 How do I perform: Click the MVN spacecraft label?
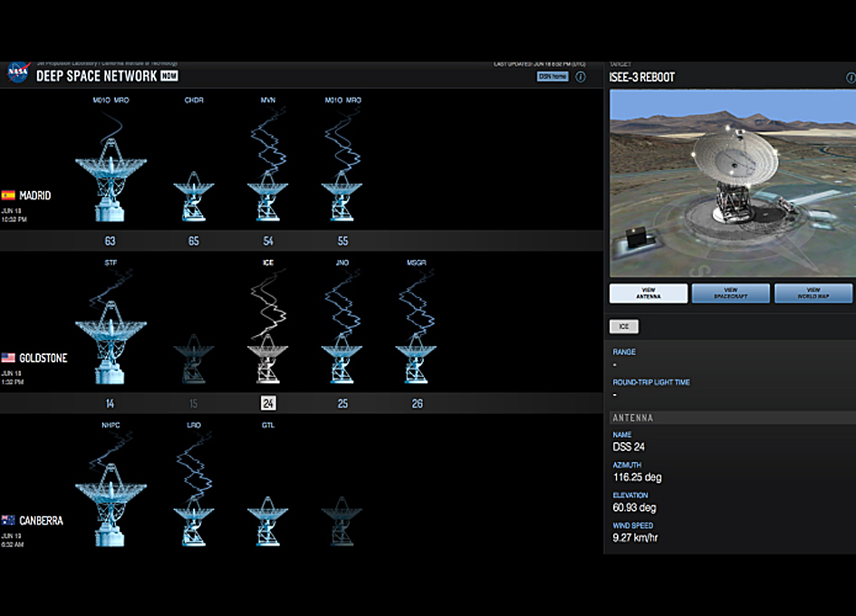(x=268, y=100)
